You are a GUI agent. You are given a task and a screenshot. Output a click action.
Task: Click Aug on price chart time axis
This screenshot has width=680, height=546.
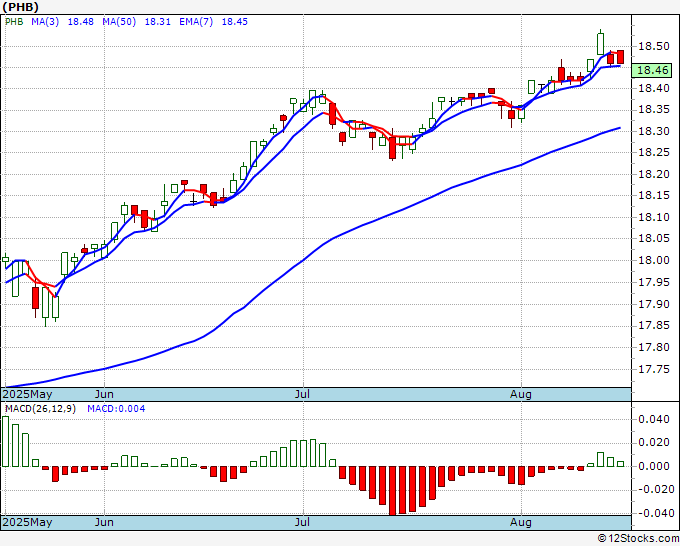[520, 395]
